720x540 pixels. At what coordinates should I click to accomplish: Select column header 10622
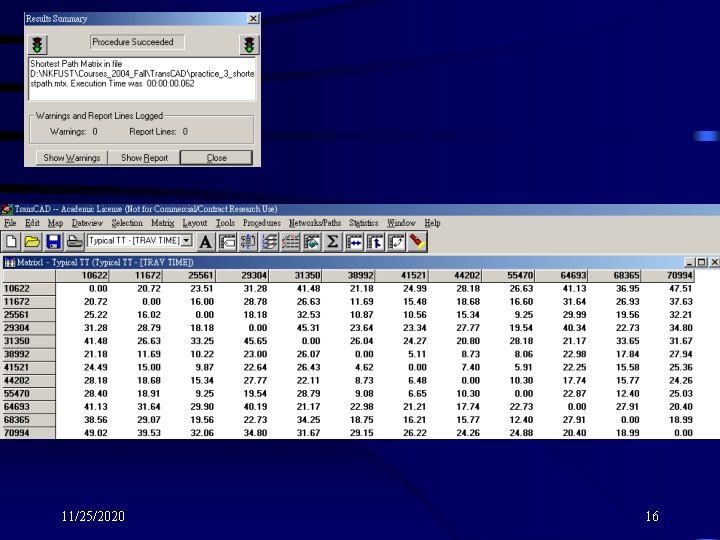82,276
